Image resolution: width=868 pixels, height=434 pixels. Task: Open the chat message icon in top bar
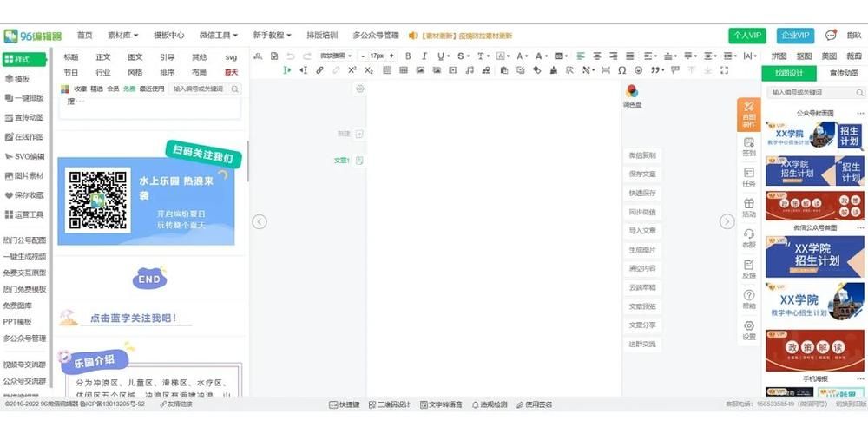pyautogui.click(x=831, y=36)
